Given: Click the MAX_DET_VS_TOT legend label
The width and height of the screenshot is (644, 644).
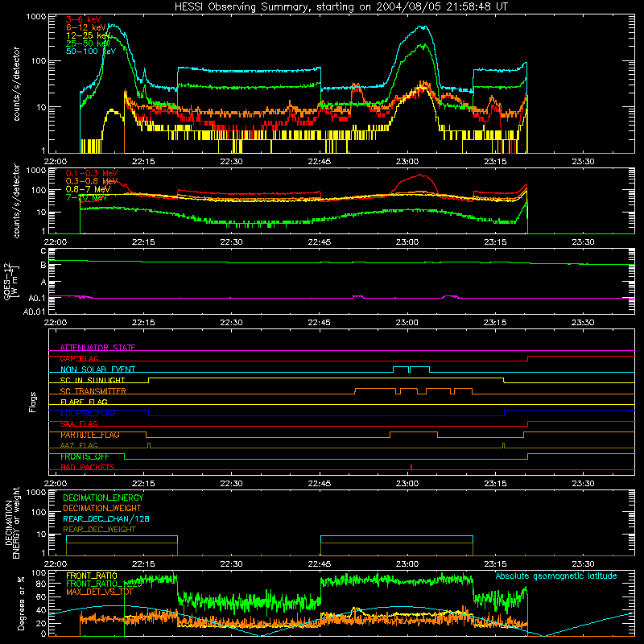Looking at the screenshot, I should 99,592.
